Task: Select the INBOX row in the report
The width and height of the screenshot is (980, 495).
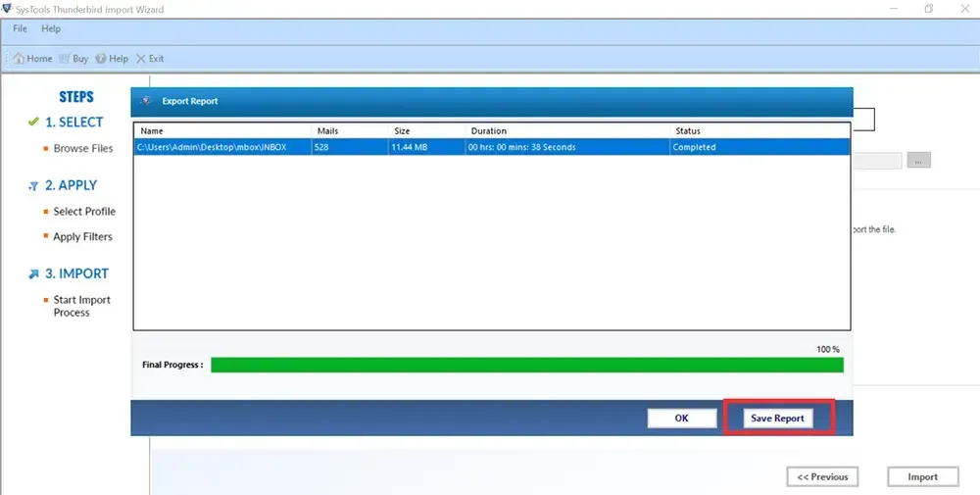Action: [490, 147]
